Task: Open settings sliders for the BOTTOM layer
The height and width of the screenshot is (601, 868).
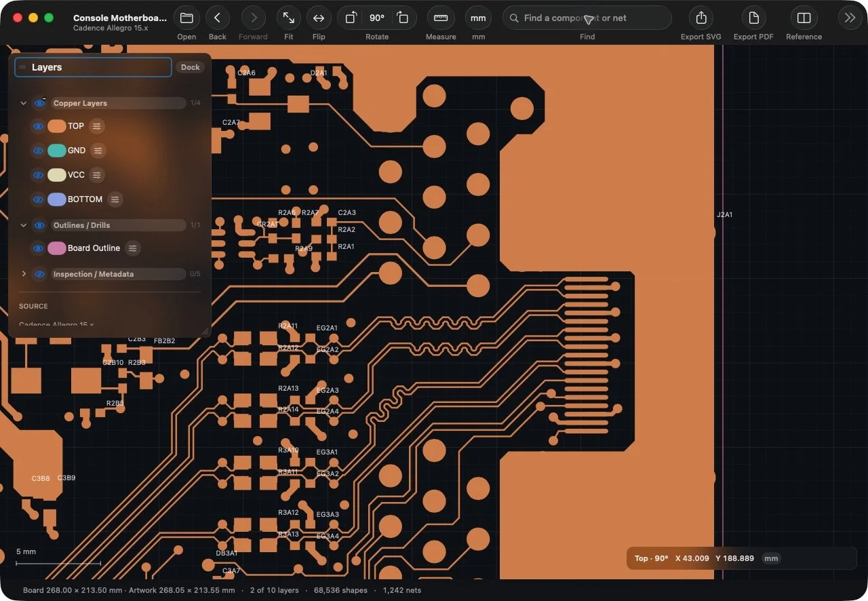Action: 115,199
